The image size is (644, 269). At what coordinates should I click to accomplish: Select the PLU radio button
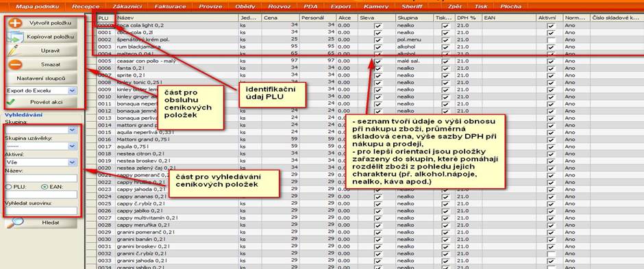click(x=8, y=187)
